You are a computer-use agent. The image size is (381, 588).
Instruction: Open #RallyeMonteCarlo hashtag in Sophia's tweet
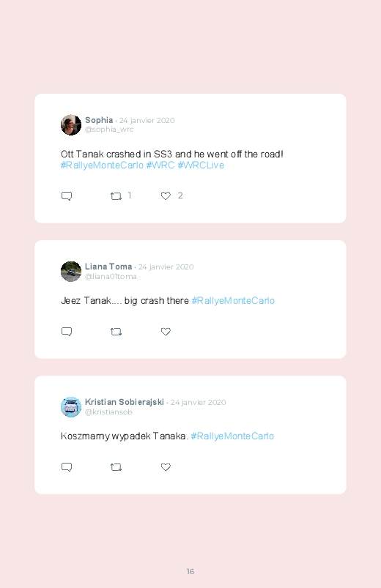tap(102, 165)
